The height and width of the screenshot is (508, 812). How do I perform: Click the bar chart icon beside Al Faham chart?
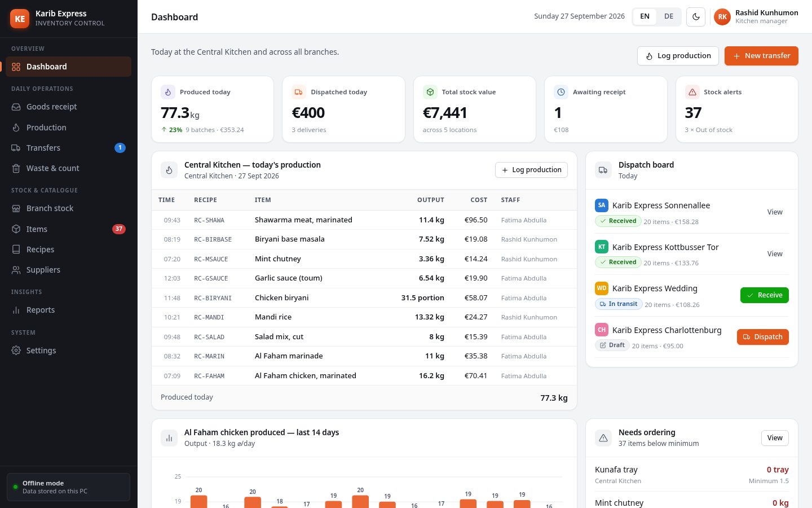tap(169, 437)
